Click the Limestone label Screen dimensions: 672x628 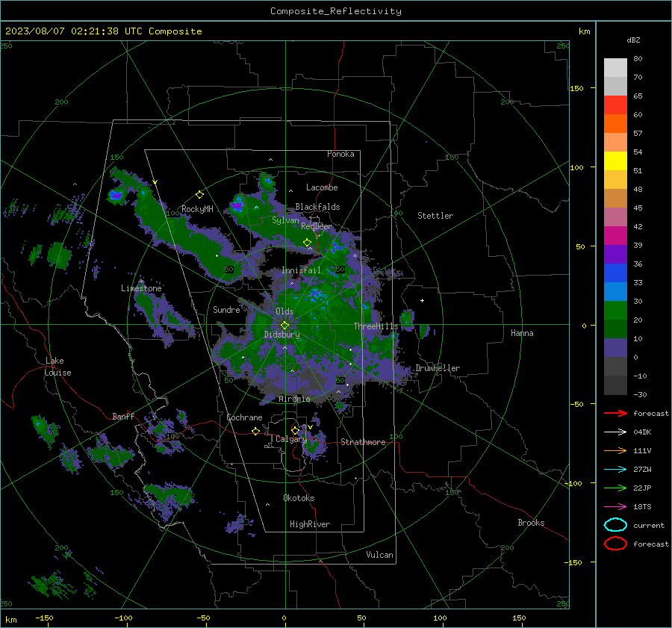click(141, 288)
